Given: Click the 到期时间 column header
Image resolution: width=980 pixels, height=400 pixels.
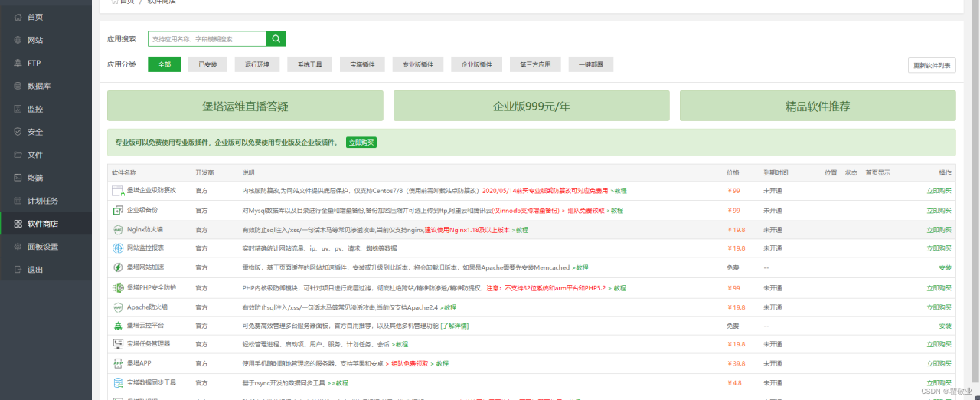Looking at the screenshot, I should tap(776, 172).
